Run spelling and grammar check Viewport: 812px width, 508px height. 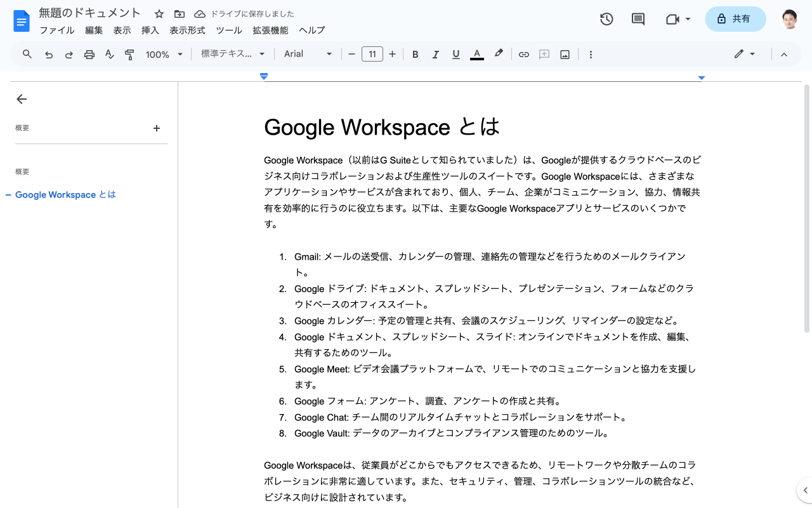click(x=110, y=55)
